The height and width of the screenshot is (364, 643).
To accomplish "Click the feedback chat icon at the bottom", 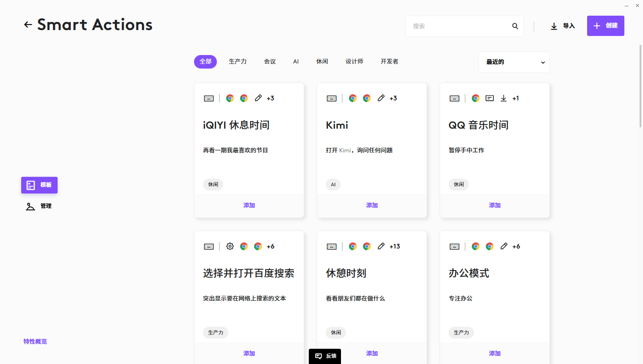I will tap(319, 356).
